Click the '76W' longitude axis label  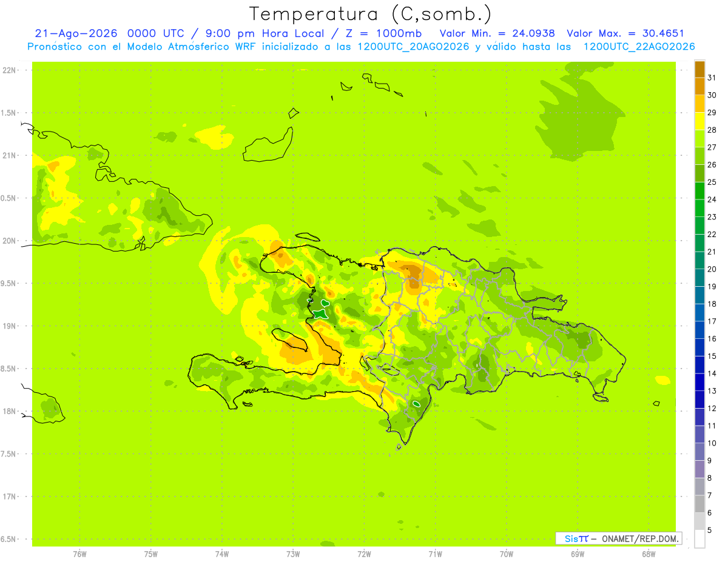[79, 555]
